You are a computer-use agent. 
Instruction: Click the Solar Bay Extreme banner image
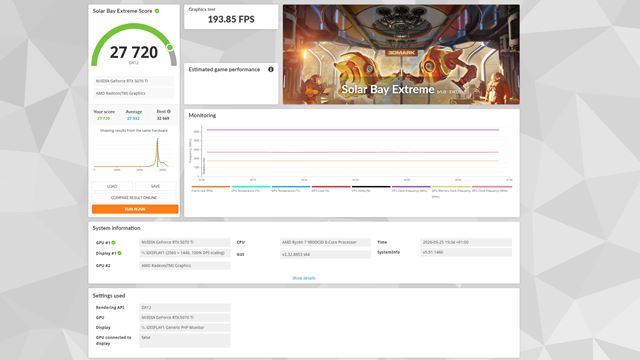pyautogui.click(x=401, y=54)
